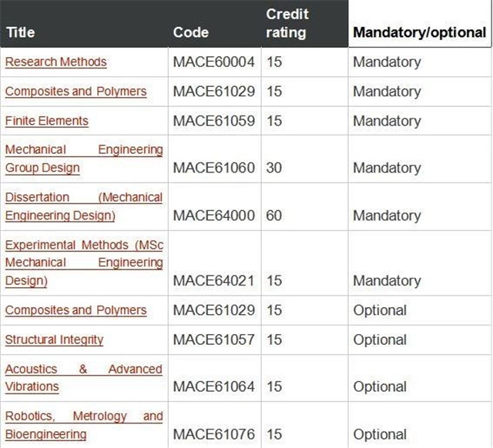Open Dissertation (Mechanical Engineering Design) link
The image size is (493, 448).
tap(84, 207)
